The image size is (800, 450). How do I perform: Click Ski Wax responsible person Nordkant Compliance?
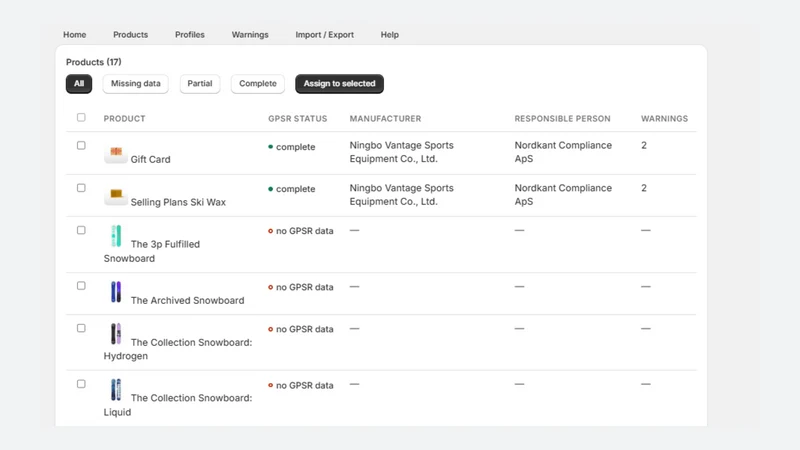coord(563,194)
